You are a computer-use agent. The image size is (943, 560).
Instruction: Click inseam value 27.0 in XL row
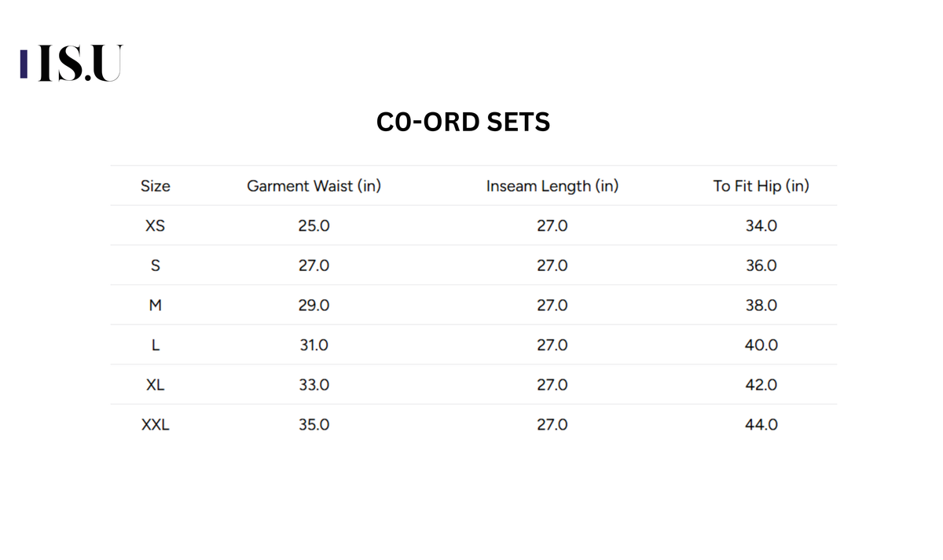point(552,385)
